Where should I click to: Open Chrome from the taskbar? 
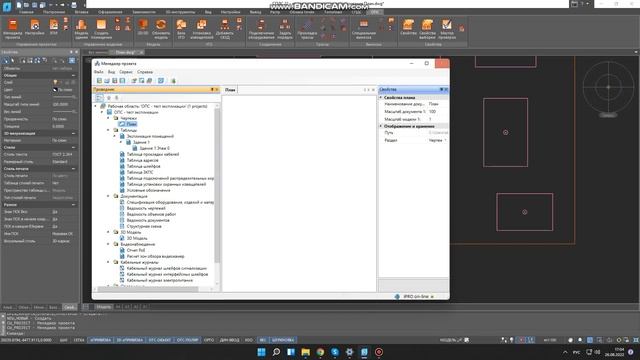tap(320, 352)
